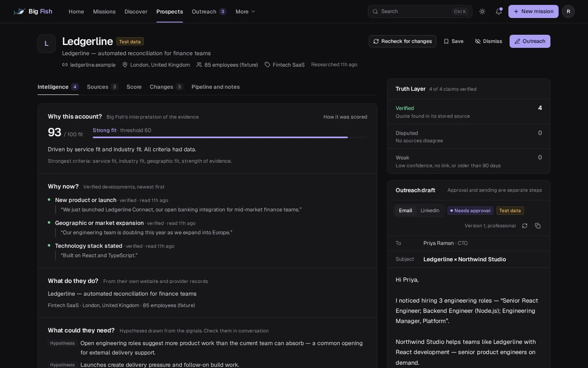The image size is (588, 368).
Task: Copy the outreach draft to clipboard
Action: (538, 226)
